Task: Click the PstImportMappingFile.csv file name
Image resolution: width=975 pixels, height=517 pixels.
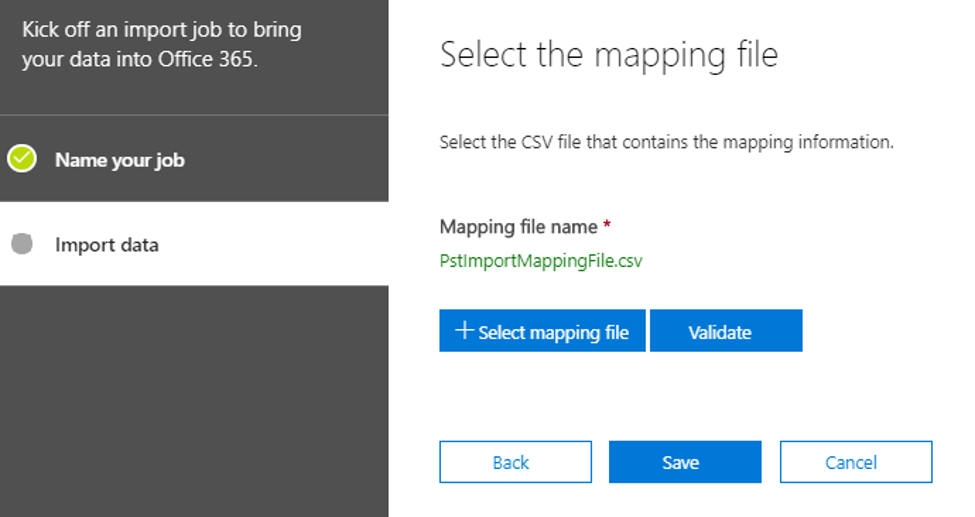Action: pyautogui.click(x=541, y=262)
